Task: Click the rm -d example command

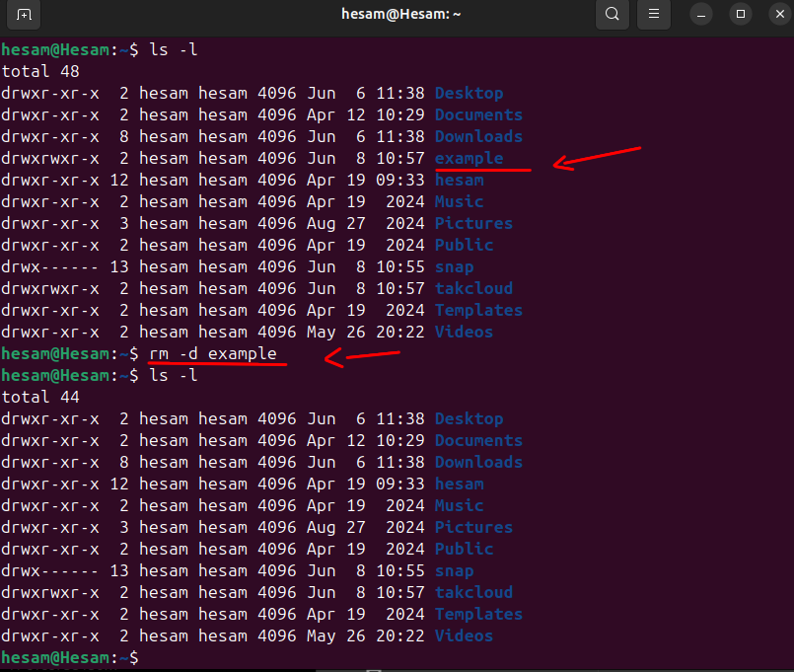Action: coord(213,353)
